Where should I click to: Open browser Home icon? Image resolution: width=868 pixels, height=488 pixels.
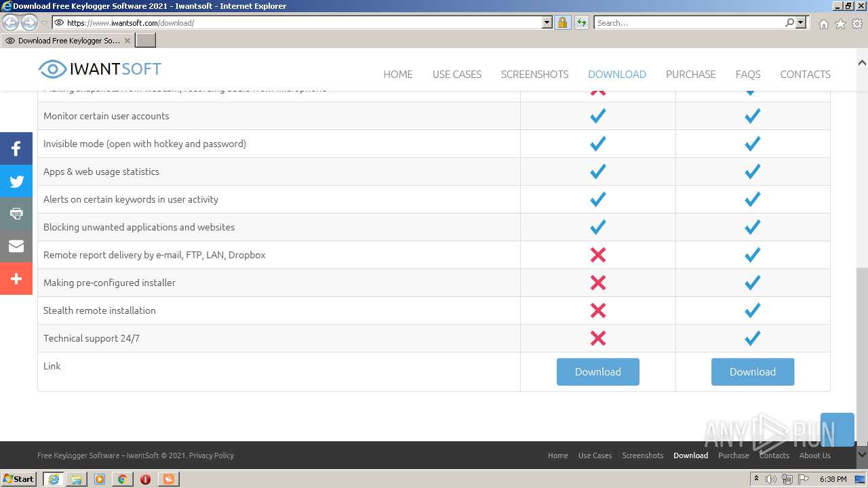tap(823, 24)
